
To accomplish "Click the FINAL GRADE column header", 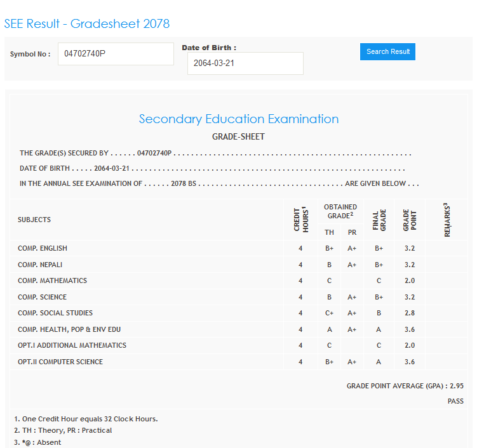I will click(379, 220).
